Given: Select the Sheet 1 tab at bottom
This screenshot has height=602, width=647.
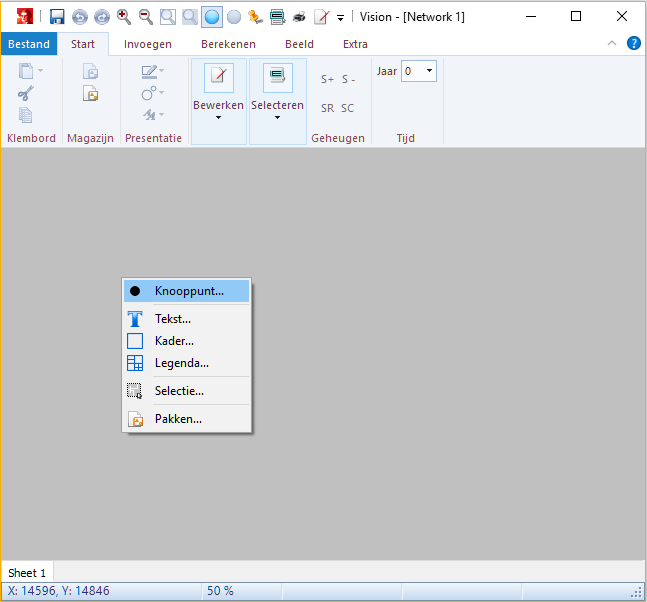Looking at the screenshot, I should click(27, 573).
